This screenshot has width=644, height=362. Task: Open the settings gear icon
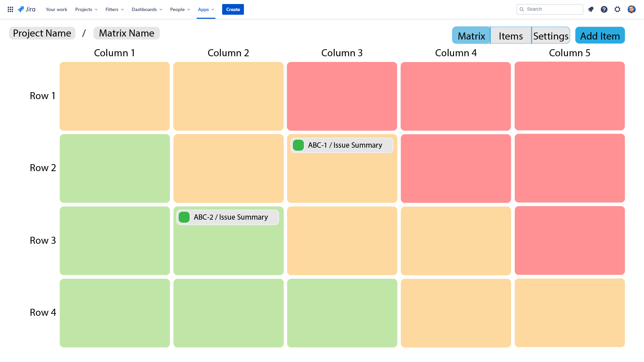(x=617, y=9)
